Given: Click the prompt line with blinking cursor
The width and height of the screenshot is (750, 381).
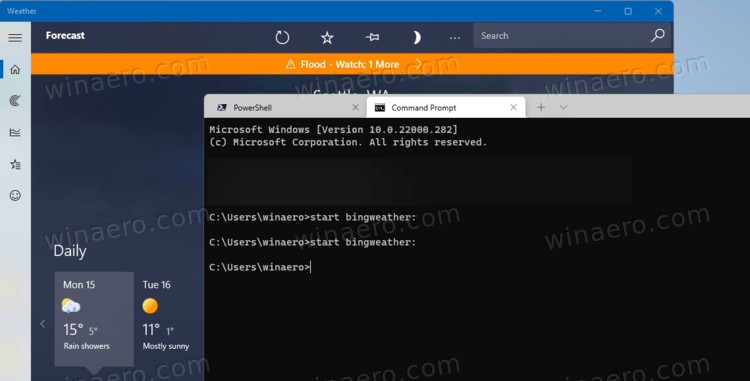Looking at the screenshot, I should click(260, 267).
